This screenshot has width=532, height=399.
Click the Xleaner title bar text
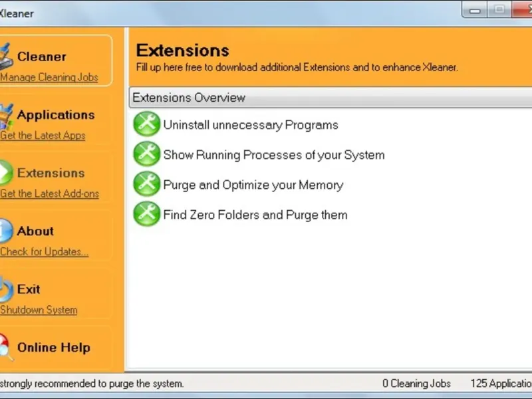point(17,13)
